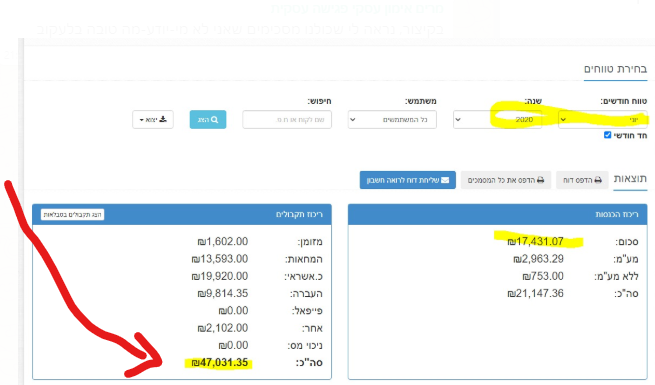
Task: Click the without-VAT amount ₪753.00
Action: [543, 276]
